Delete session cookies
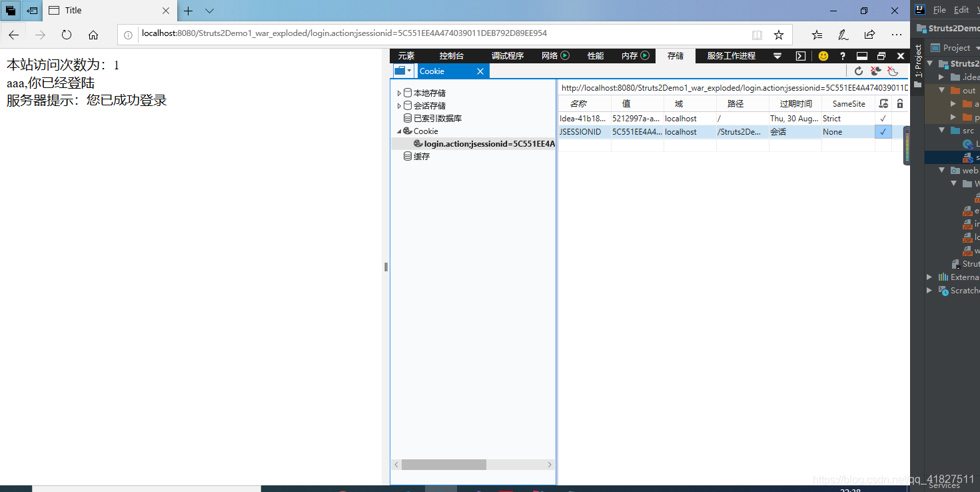Screen dimensions: 980x492 893,71
